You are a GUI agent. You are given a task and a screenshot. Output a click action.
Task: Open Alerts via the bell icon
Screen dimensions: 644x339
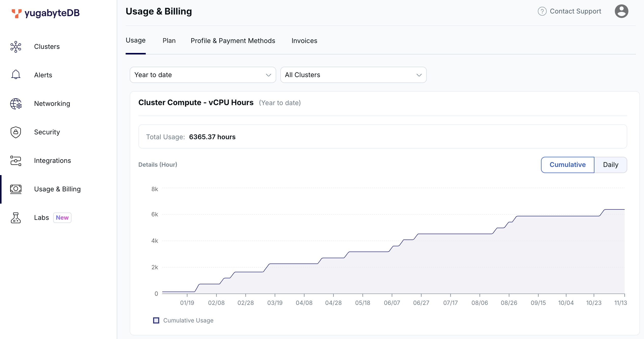[16, 75]
